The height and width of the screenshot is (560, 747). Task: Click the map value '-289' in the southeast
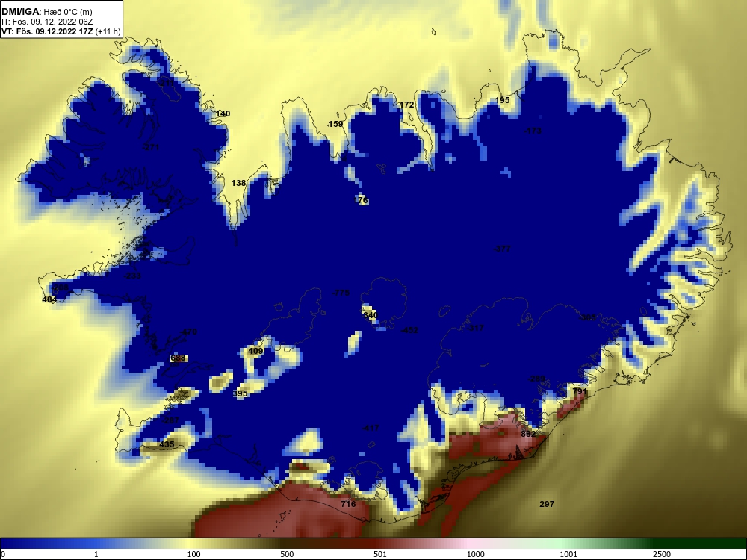536,379
